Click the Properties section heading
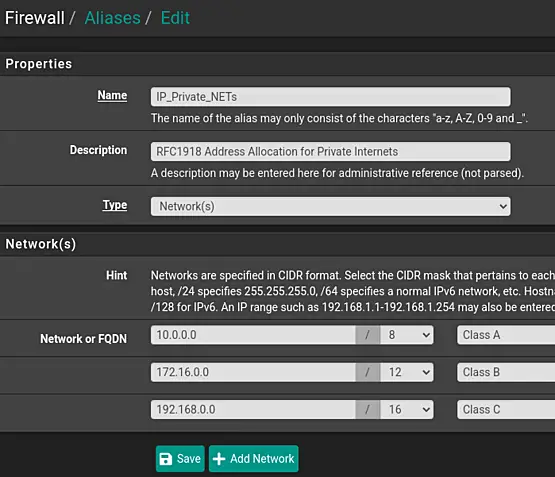The height and width of the screenshot is (477, 555). 39,64
